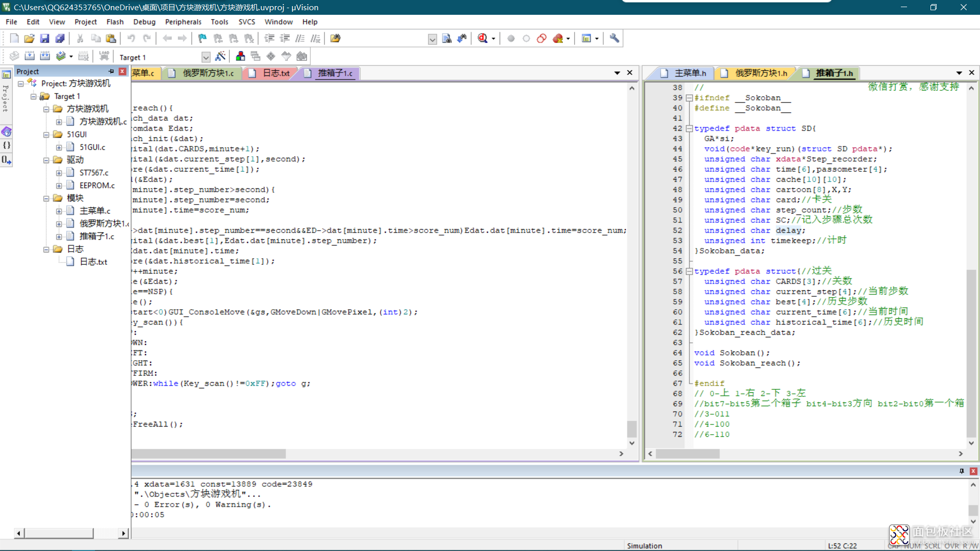The image size is (980, 551).
Task: Select 推箱子1.c in the project tree
Action: pyautogui.click(x=96, y=237)
